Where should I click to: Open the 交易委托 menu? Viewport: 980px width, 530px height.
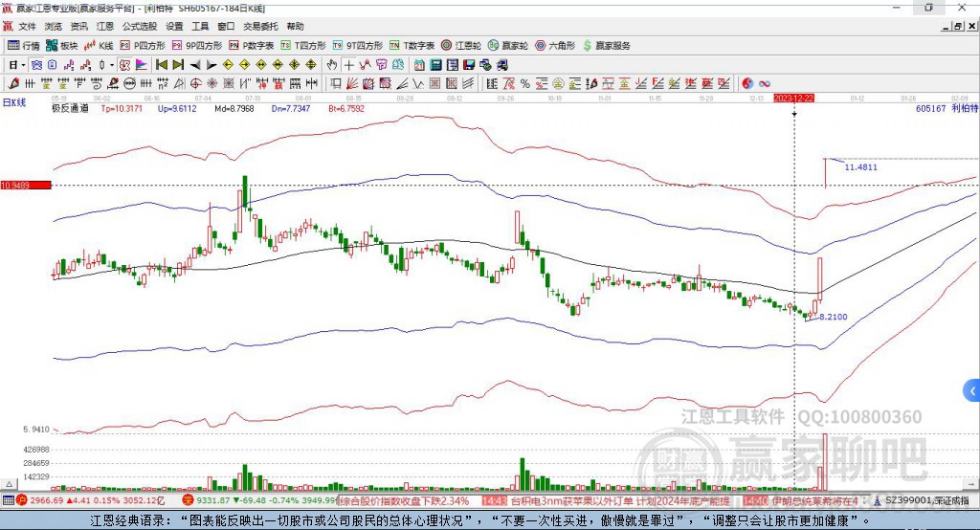click(260, 26)
